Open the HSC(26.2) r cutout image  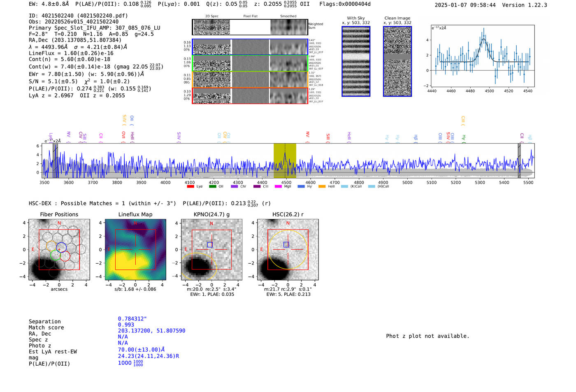288,250
